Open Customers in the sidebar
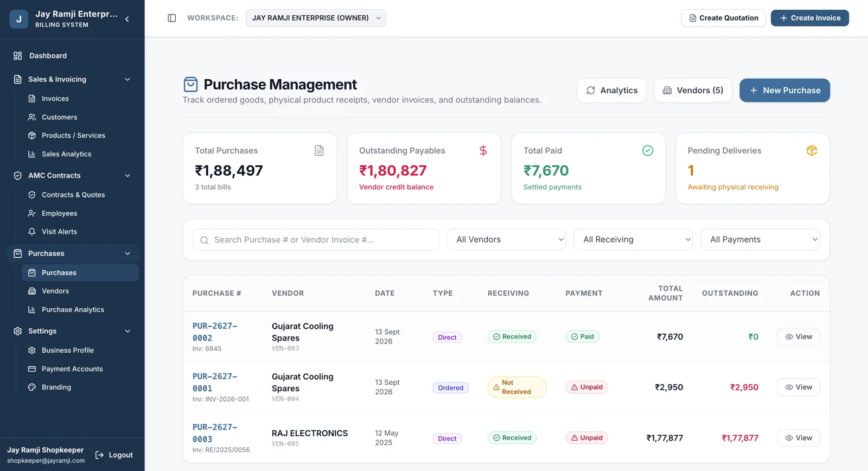 [x=80, y=117]
